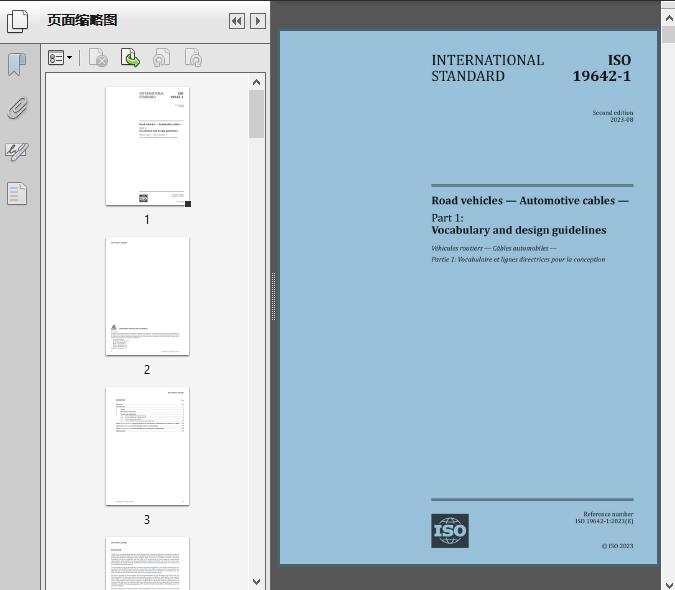Open the thumbnail options dropdown menu
This screenshot has height=590, width=675.
pyautogui.click(x=60, y=58)
